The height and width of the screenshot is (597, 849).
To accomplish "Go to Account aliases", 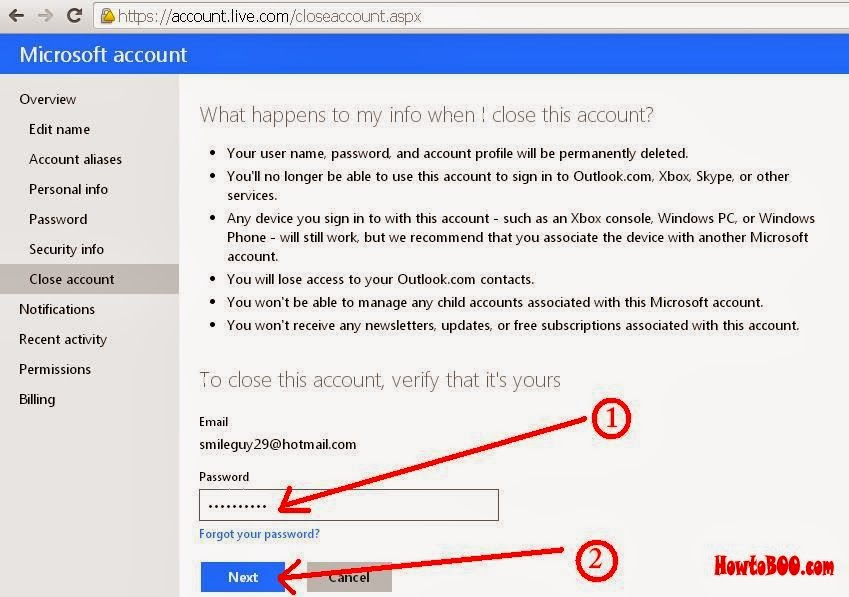I will point(75,159).
